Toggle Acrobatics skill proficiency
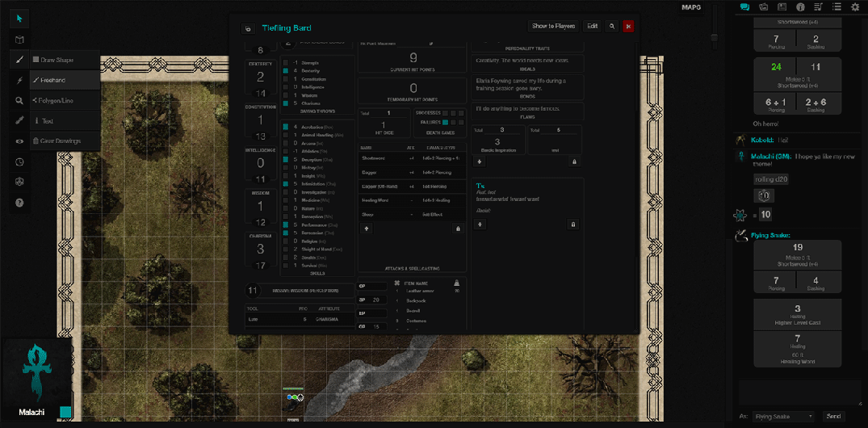Screen dimensions: 868x428 [286, 128]
